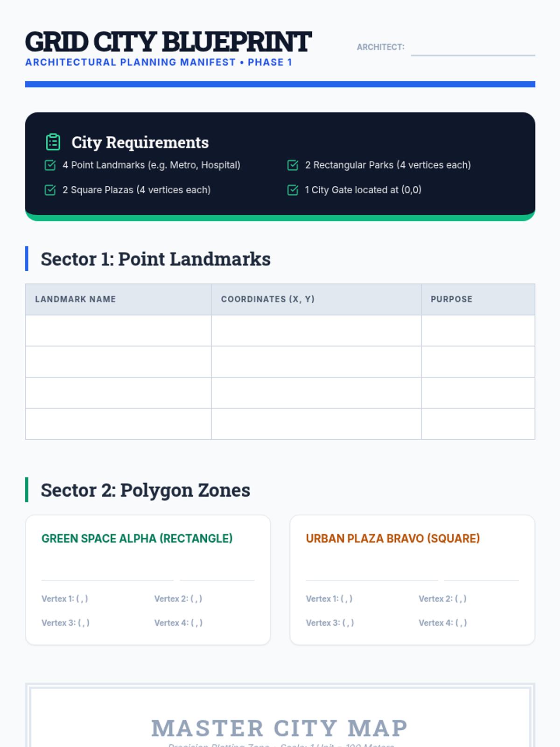Click first row Purpose cell
The image size is (560, 747).
[x=478, y=331]
